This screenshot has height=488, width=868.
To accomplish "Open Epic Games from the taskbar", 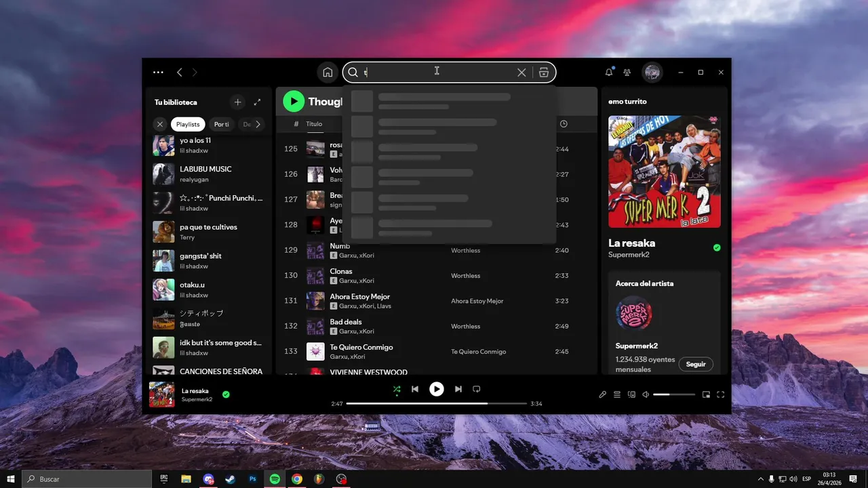I will (164, 479).
